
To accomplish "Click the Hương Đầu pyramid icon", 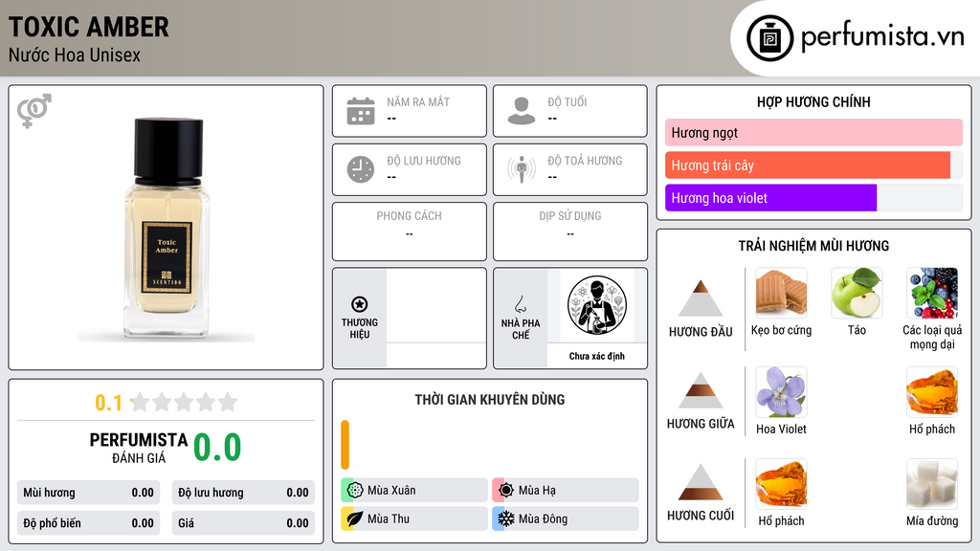I will pyautogui.click(x=701, y=298).
